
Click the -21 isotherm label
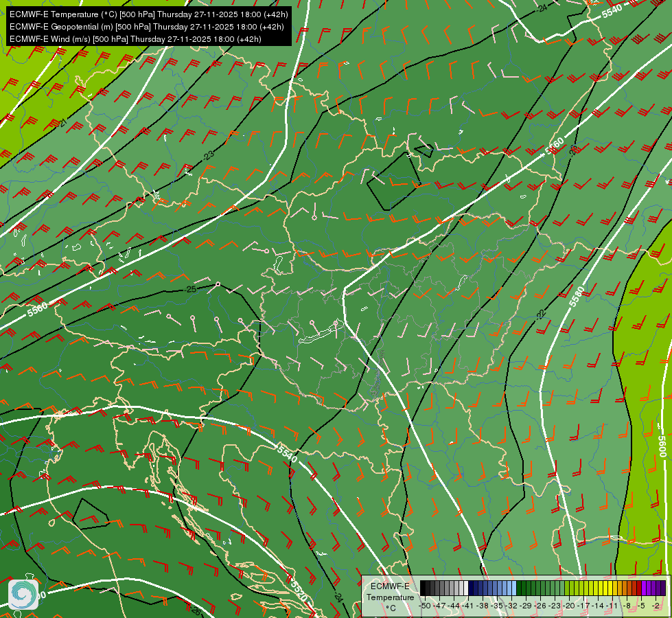tap(63, 123)
